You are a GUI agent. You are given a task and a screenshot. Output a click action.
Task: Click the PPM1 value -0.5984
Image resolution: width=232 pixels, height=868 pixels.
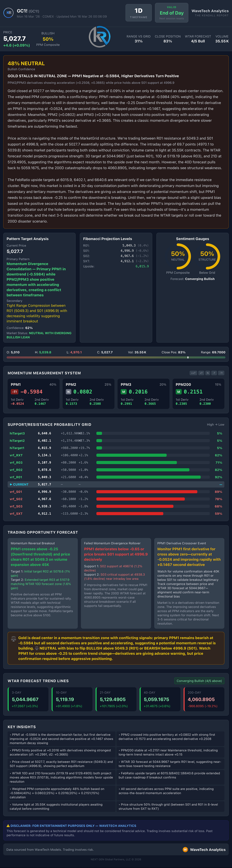pyautogui.click(x=31, y=392)
